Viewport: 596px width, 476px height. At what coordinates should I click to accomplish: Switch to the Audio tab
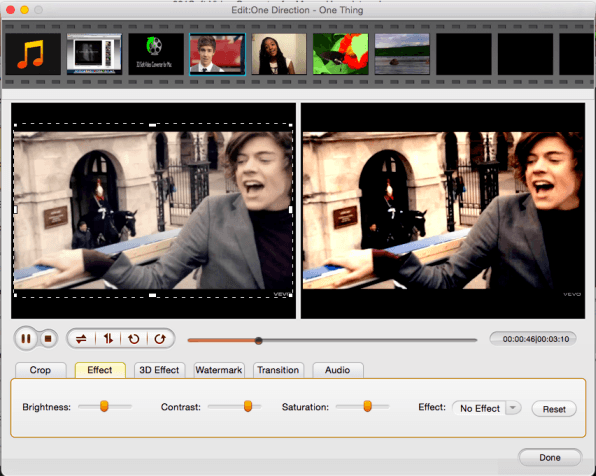(338, 370)
